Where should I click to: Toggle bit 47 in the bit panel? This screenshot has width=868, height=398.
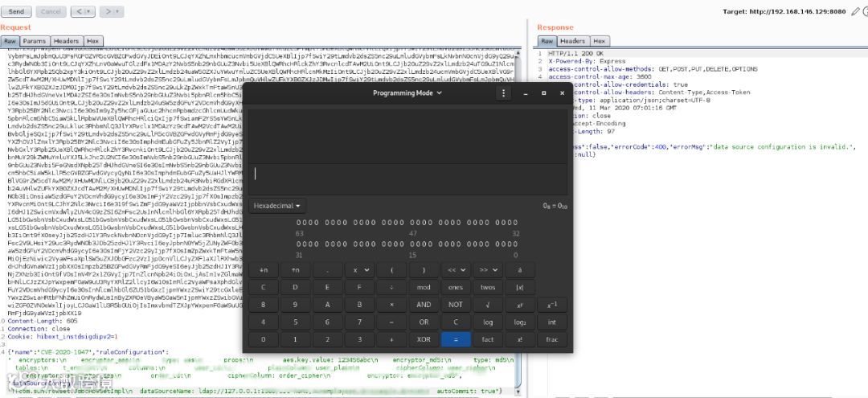click(411, 223)
